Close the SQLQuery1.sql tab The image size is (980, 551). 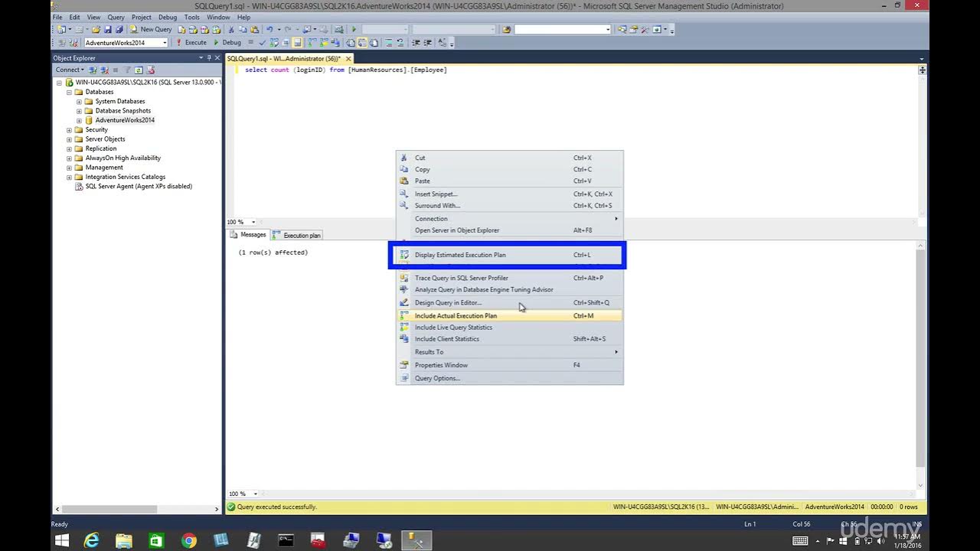pos(348,58)
